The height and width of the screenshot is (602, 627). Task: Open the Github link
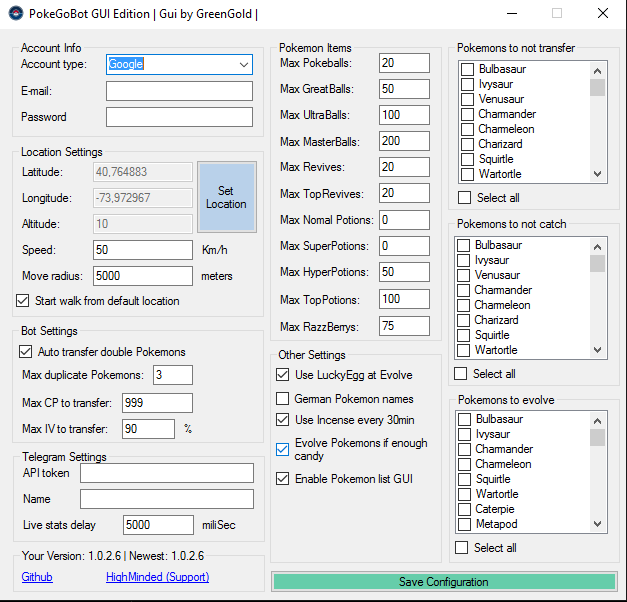(37, 577)
